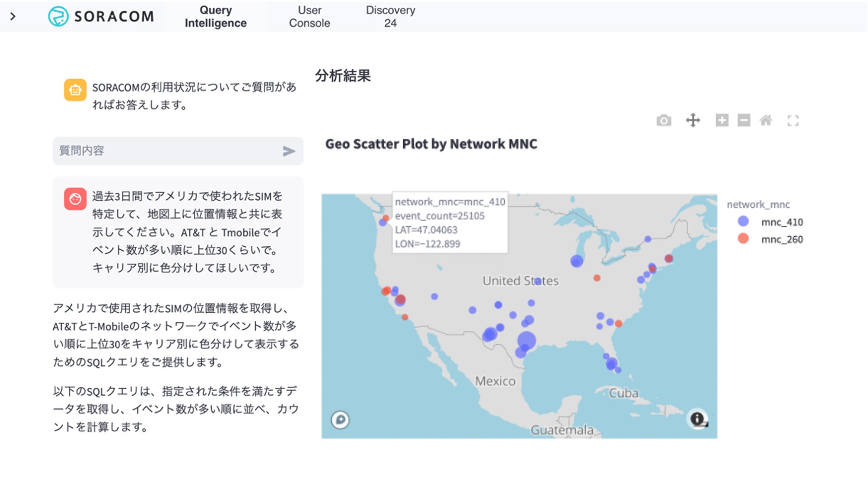Switch to the User Console tab

[x=309, y=17]
